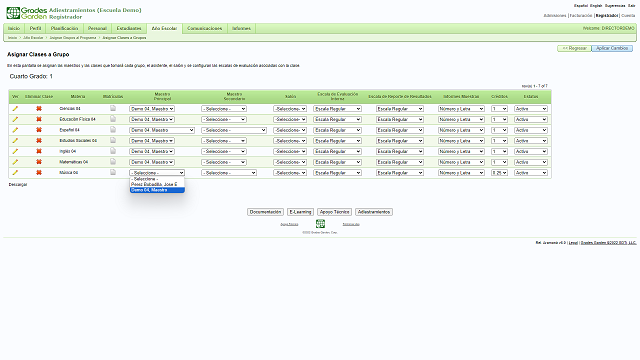Screen dimensions: 640x360
Task: Open the Perfil tab
Action: coord(36,29)
